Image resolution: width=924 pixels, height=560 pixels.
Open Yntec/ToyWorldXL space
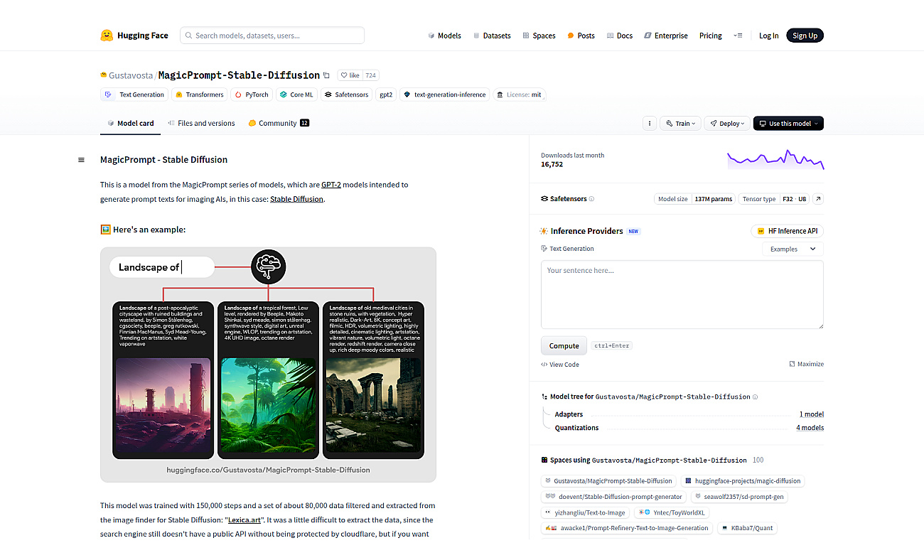[x=671, y=512]
